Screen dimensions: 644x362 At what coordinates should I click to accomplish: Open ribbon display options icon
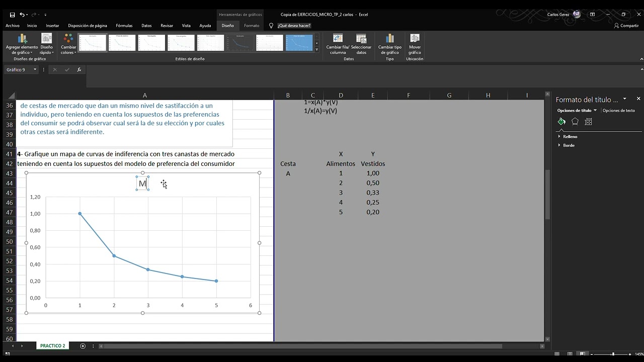[x=592, y=15]
